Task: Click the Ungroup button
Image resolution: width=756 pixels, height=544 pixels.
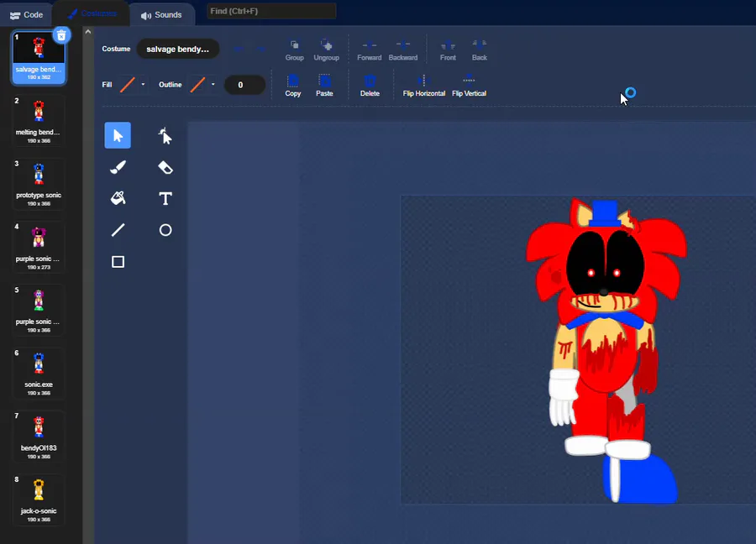Action: point(327,50)
